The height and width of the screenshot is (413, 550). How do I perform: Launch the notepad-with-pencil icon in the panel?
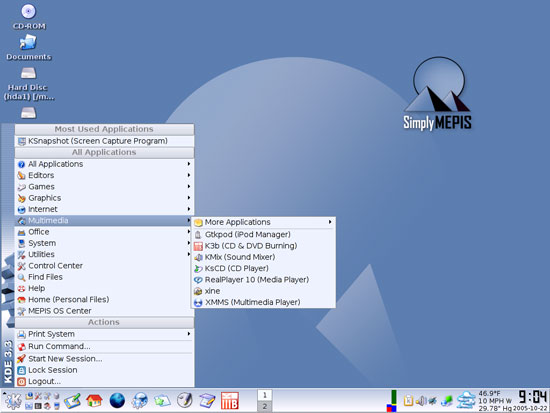(207, 401)
